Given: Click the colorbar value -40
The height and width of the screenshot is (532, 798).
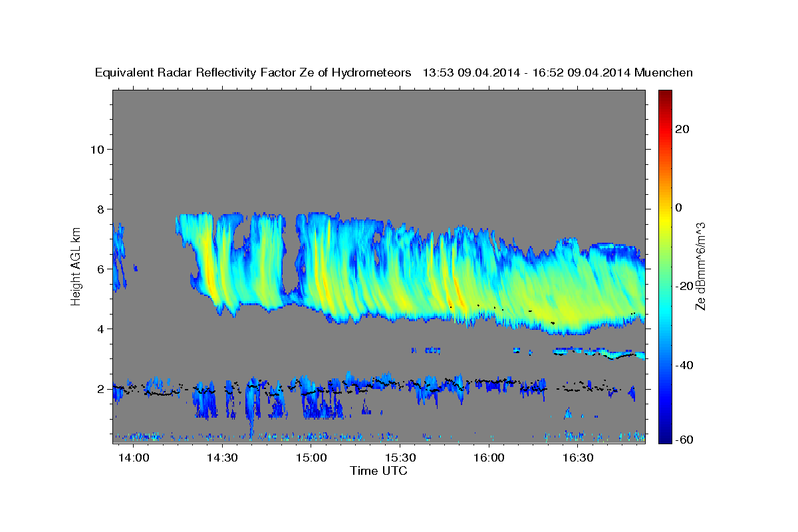Looking at the screenshot, I should [x=683, y=364].
